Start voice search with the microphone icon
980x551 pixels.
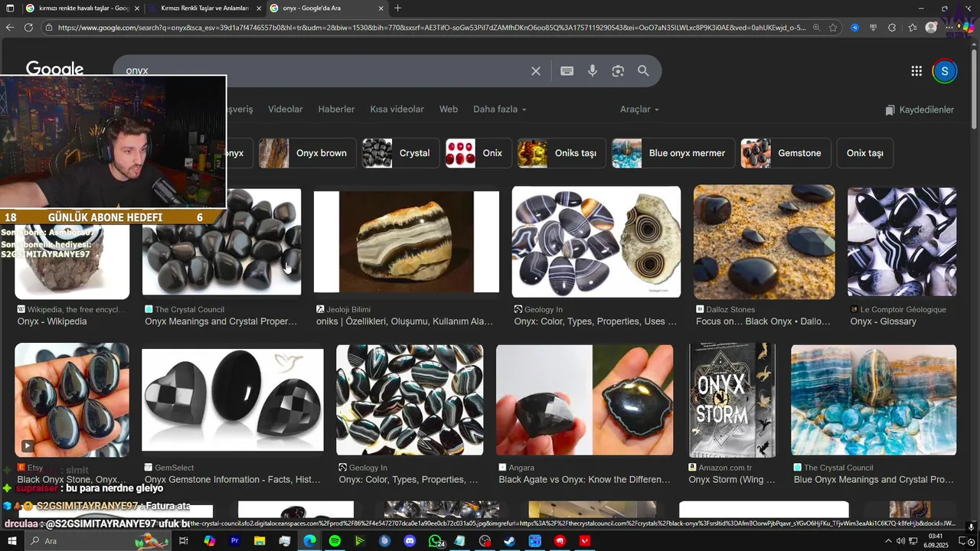coord(592,71)
